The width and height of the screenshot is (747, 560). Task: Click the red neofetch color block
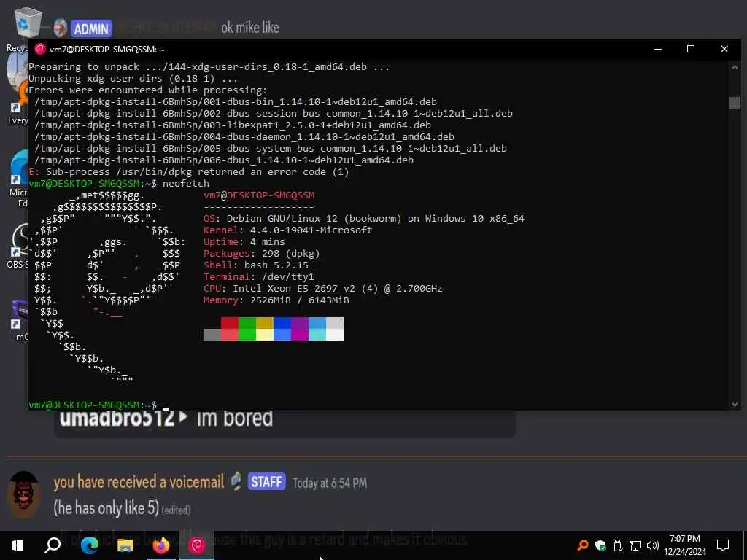(230, 329)
